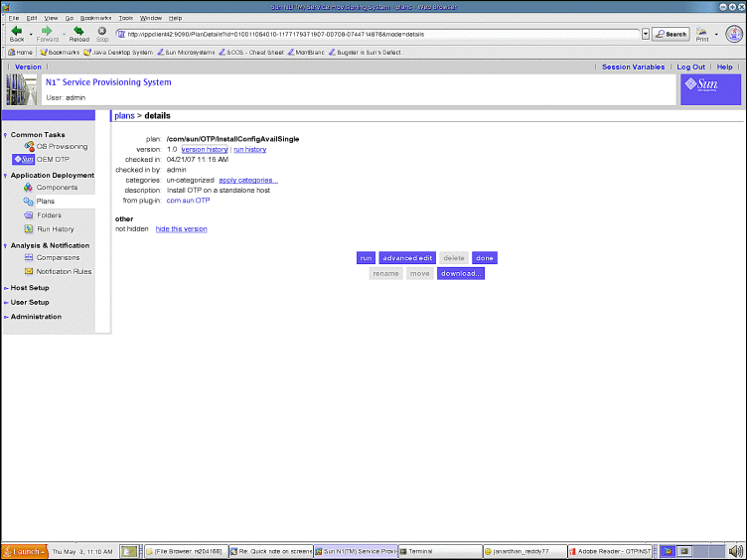This screenshot has width=747, height=560.
Task: Click the Folders icon in sidebar
Action: coord(29,215)
